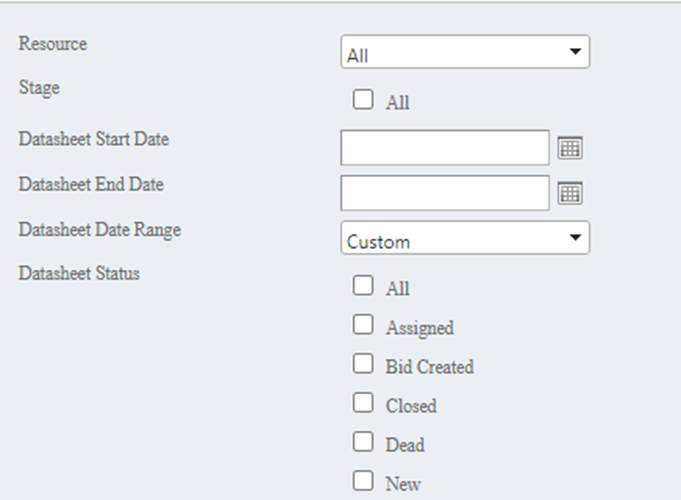Mark the New status checkbox
The image size is (681, 500).
363,481
